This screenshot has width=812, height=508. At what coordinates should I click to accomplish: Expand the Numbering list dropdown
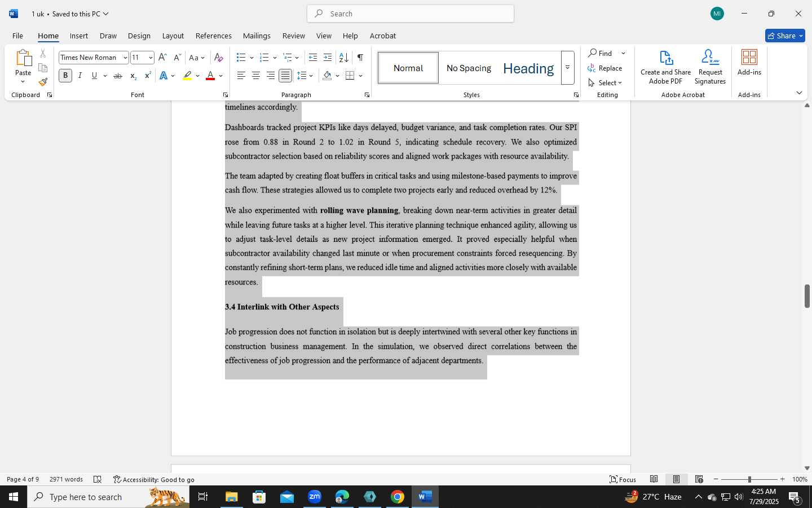[x=275, y=58]
